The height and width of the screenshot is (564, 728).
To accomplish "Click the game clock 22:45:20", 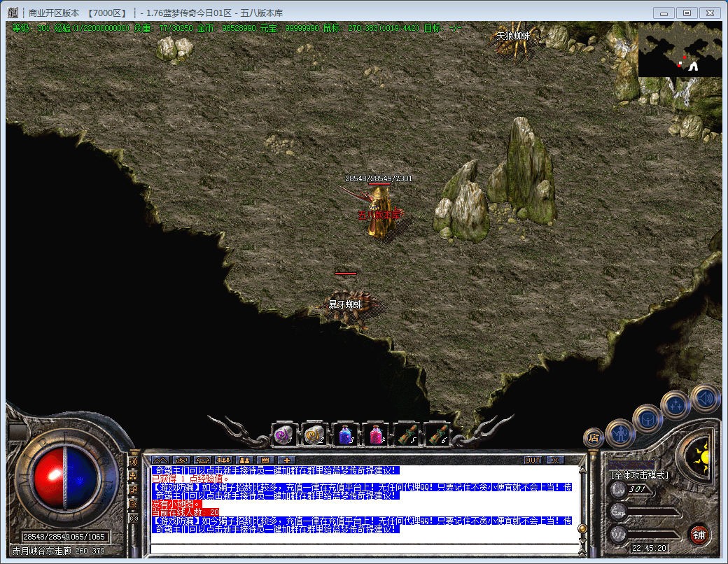I will pyautogui.click(x=649, y=548).
